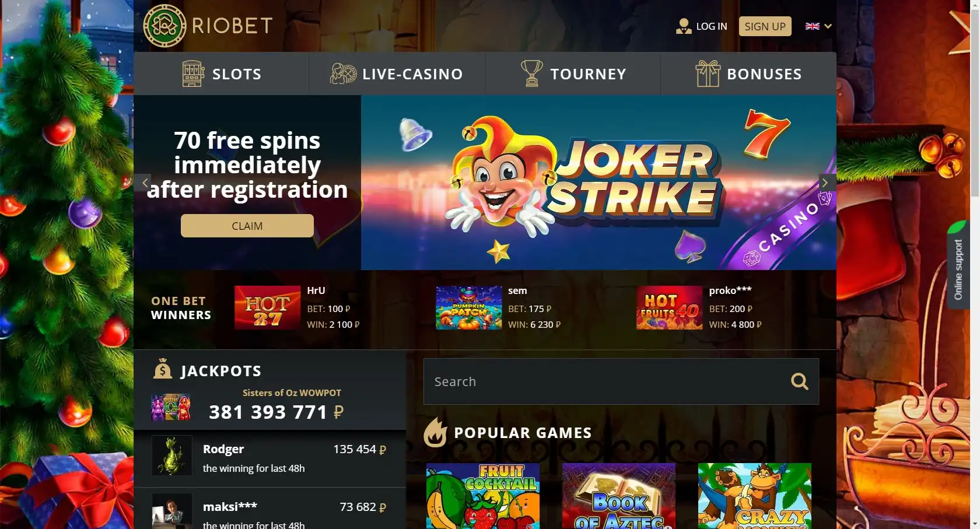This screenshot has height=529, width=980.
Task: Open the language flag dropdown
Action: [818, 26]
